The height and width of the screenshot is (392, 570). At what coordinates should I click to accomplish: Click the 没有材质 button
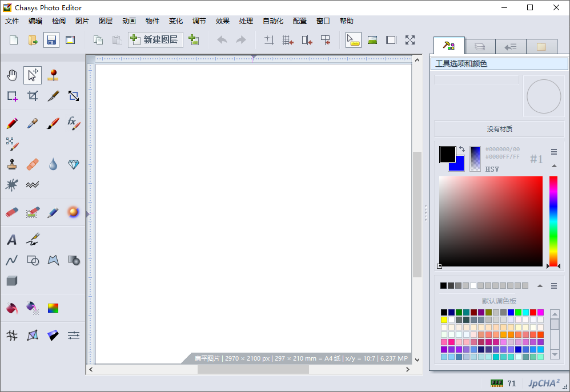click(x=499, y=129)
